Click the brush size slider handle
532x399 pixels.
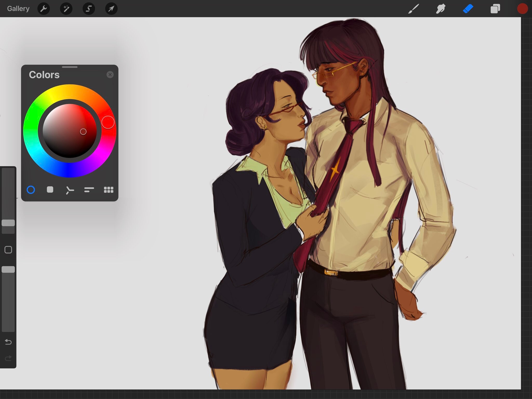click(8, 223)
